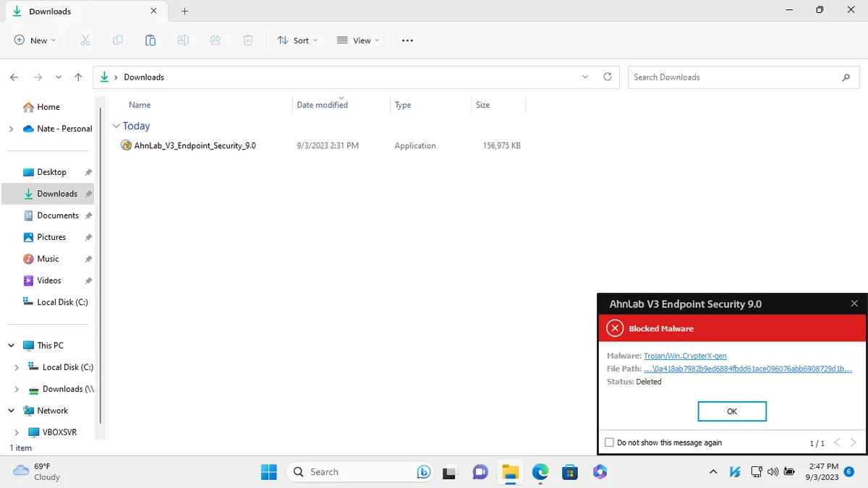Screen dimensions: 868x488
Task: Open the Trojan/Win.CrypterX-gen malware link
Action: (685, 356)
